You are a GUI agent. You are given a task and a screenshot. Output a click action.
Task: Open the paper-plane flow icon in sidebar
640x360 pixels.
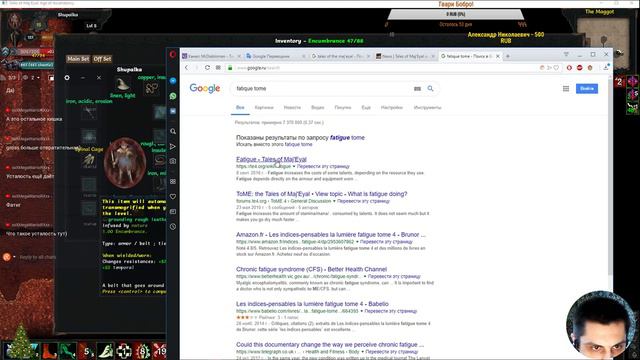(x=173, y=147)
